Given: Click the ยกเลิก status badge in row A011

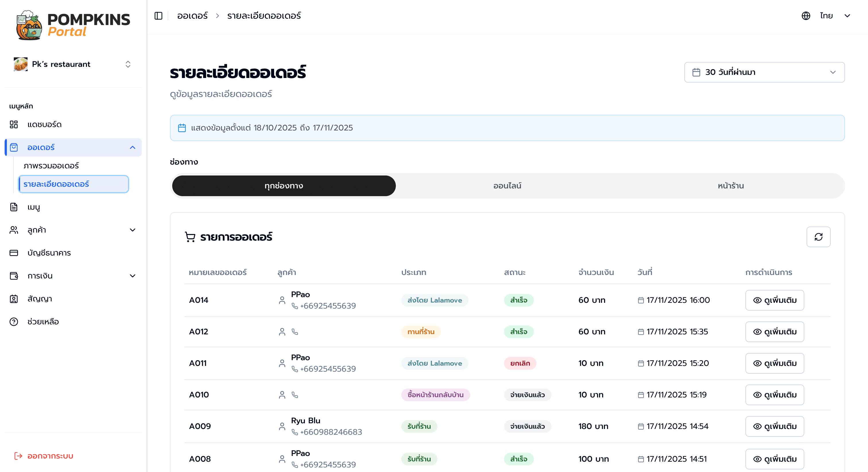Looking at the screenshot, I should click(x=520, y=363).
